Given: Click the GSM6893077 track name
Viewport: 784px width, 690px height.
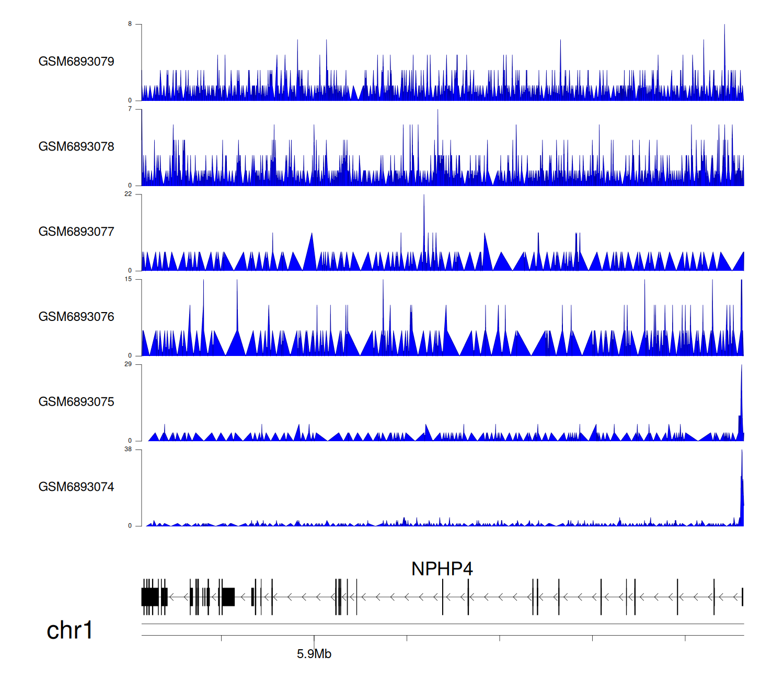Looking at the screenshot, I should 76,232.
